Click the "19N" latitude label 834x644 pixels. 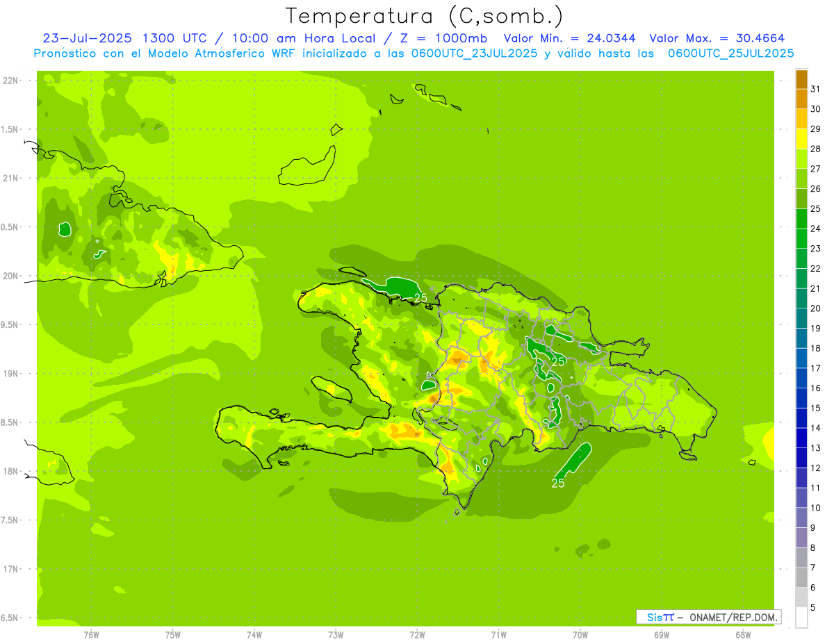pos(11,373)
